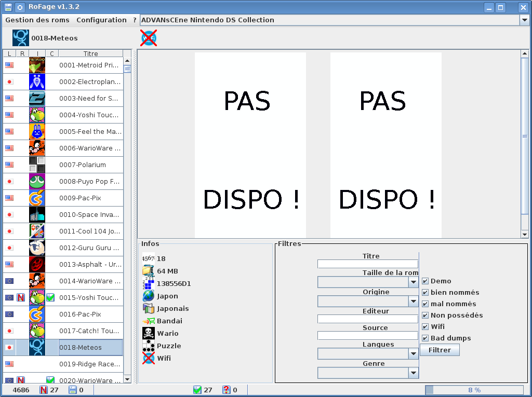Click the 8 % progress bar
Viewport: 532px width, 397px height.
[474, 390]
